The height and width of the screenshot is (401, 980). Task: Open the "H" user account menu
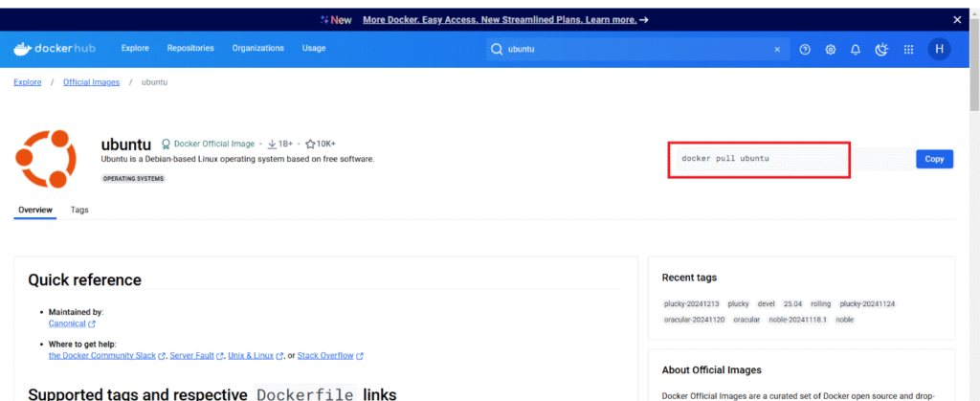point(939,49)
